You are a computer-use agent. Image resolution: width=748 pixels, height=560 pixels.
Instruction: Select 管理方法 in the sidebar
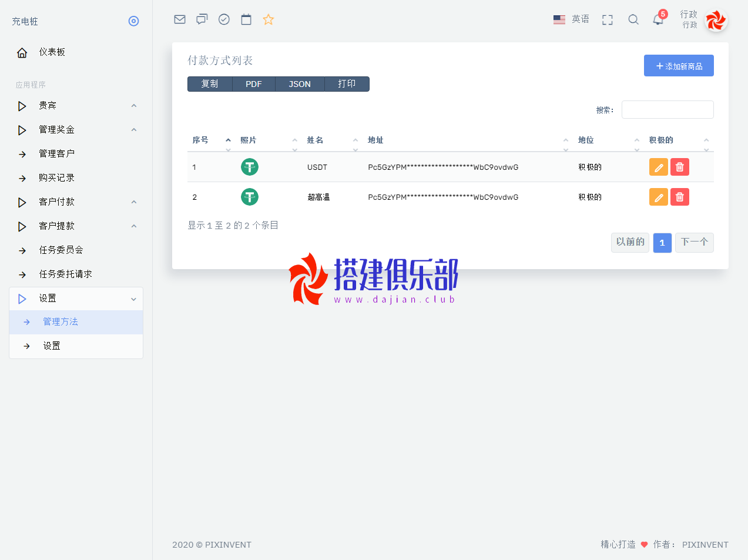tap(61, 322)
